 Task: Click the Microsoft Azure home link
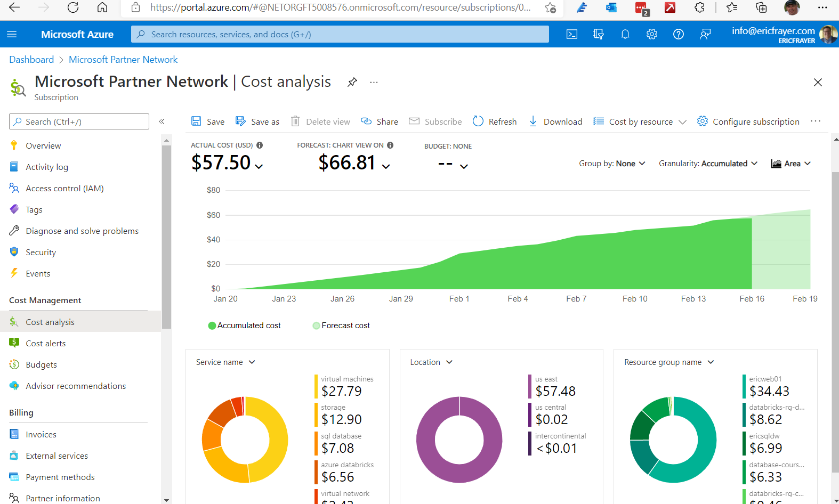77,34
